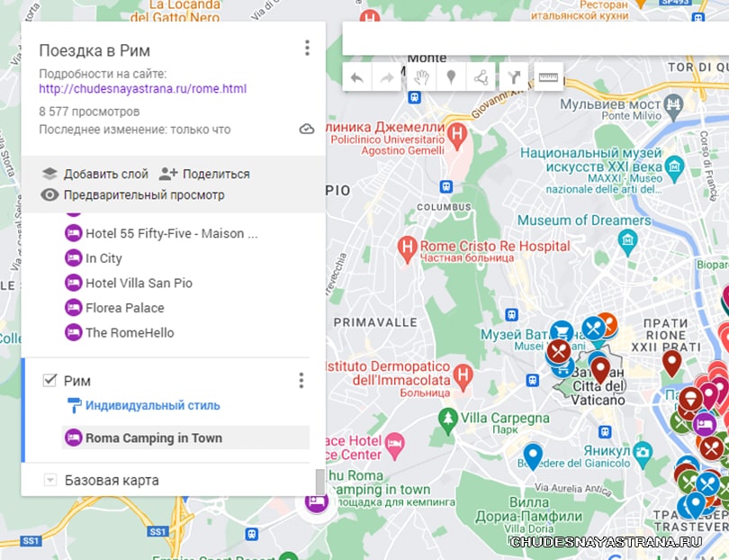Click the purple camping marker on map
This screenshot has width=729, height=560.
316,501
